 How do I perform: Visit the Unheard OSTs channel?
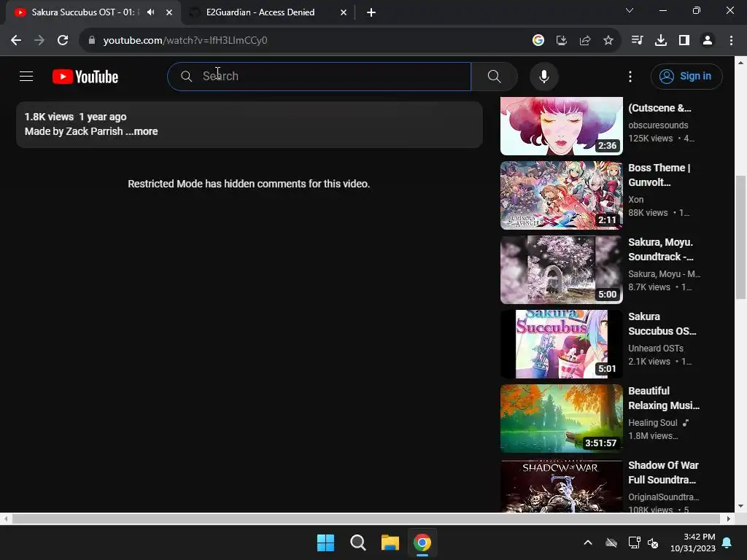(656, 348)
